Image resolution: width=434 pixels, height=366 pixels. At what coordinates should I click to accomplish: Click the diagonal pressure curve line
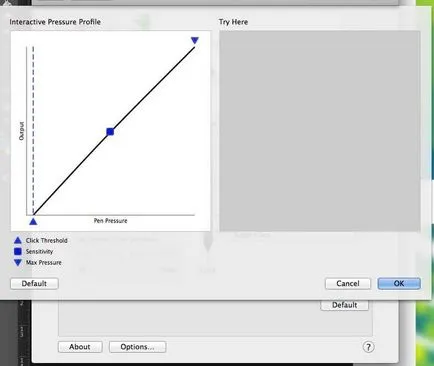[114, 131]
